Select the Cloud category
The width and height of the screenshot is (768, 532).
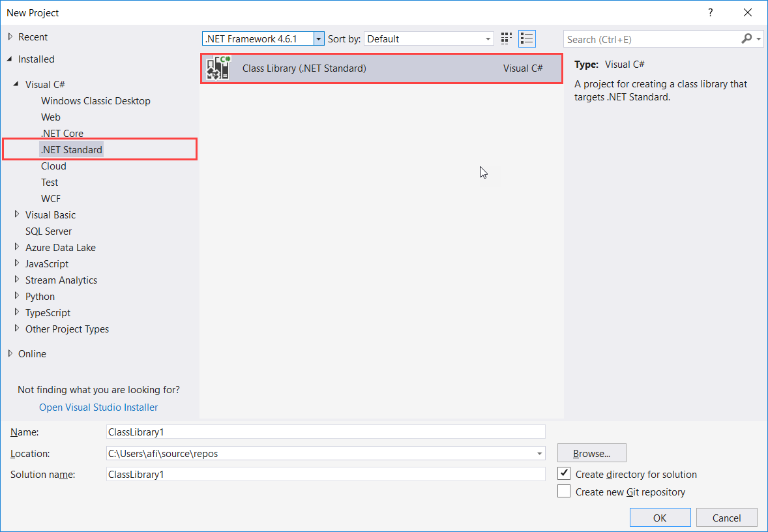coord(53,166)
